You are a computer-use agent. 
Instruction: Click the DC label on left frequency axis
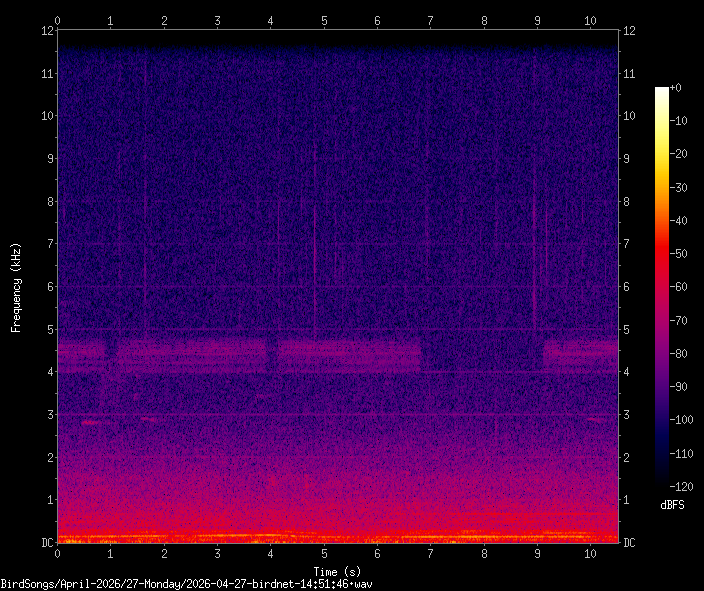pyautogui.click(x=45, y=543)
